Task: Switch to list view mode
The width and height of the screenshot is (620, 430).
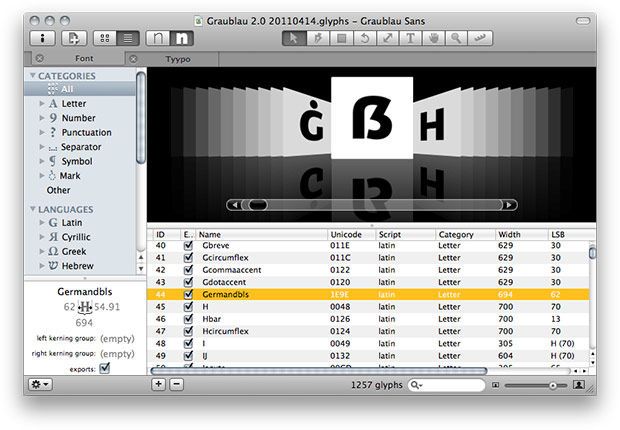Action: [x=128, y=38]
